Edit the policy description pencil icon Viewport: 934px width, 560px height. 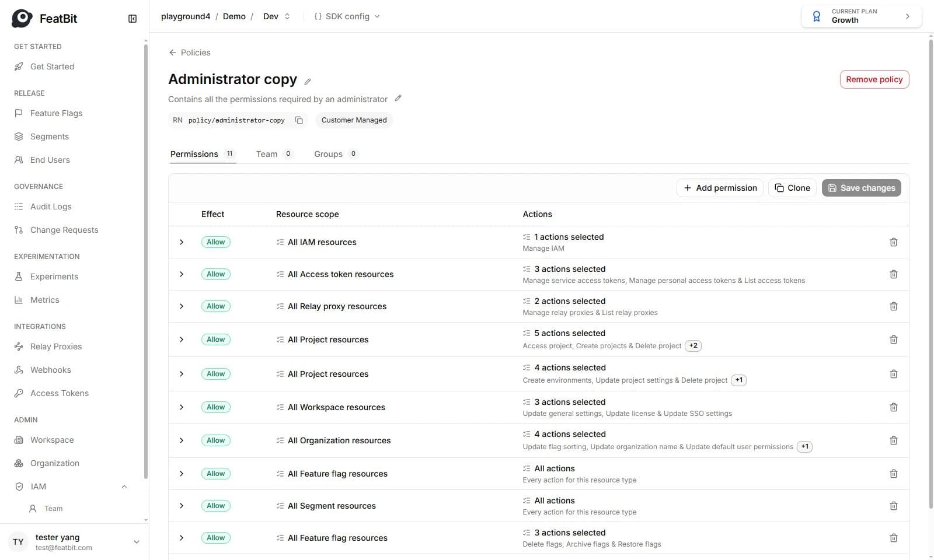(x=398, y=98)
